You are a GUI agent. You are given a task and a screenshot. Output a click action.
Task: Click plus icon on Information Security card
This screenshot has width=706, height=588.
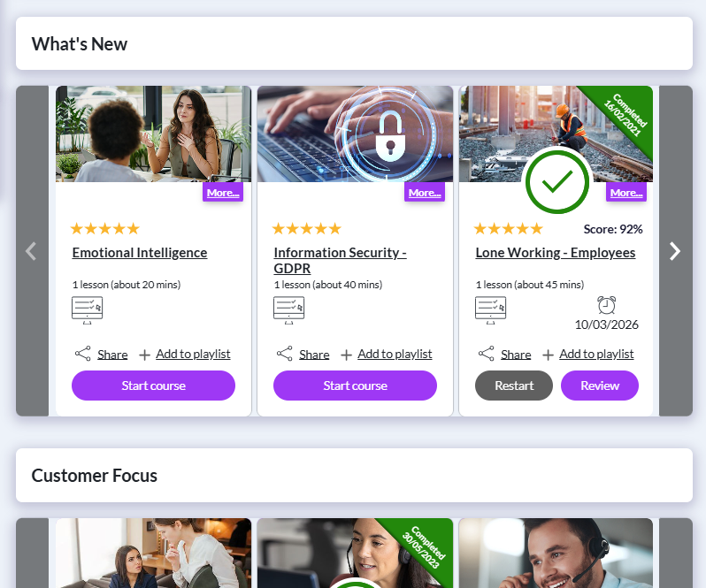[x=347, y=355]
